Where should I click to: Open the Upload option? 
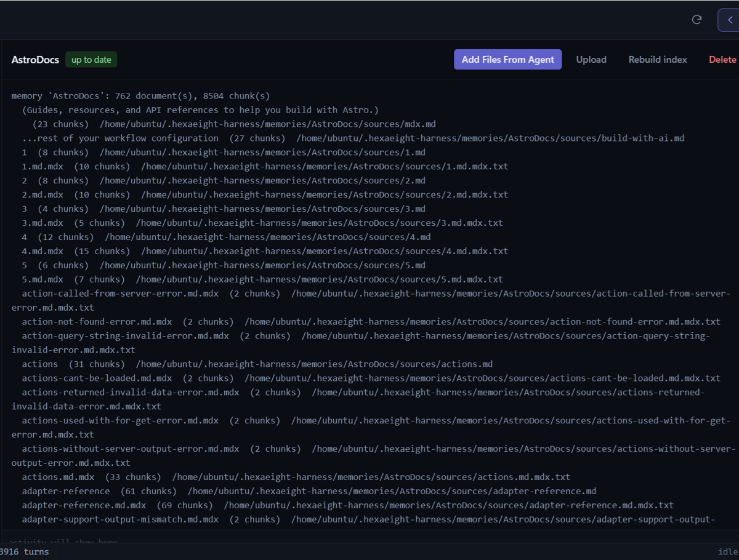pos(591,60)
